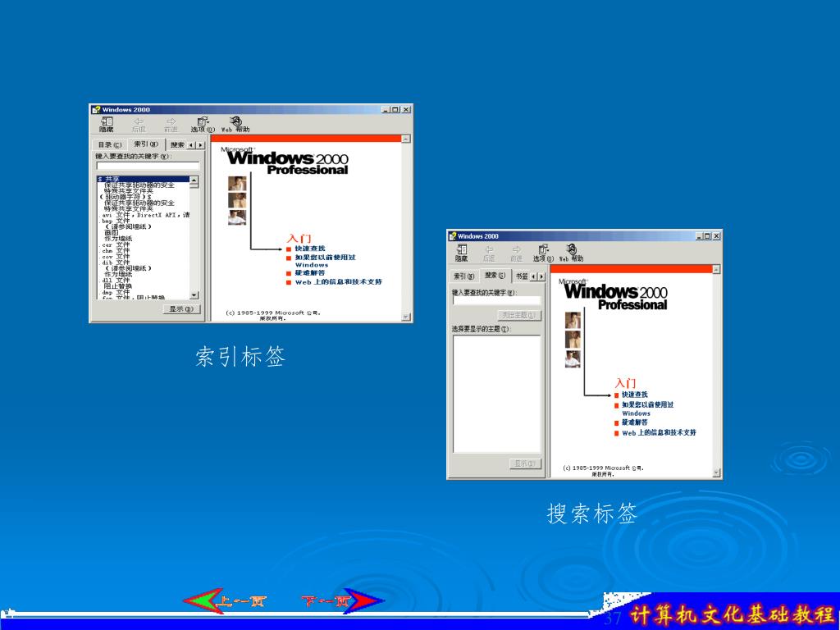The width and height of the screenshot is (840, 630).
Task: Click title bar icon of index-tab help window
Action: click(x=96, y=109)
